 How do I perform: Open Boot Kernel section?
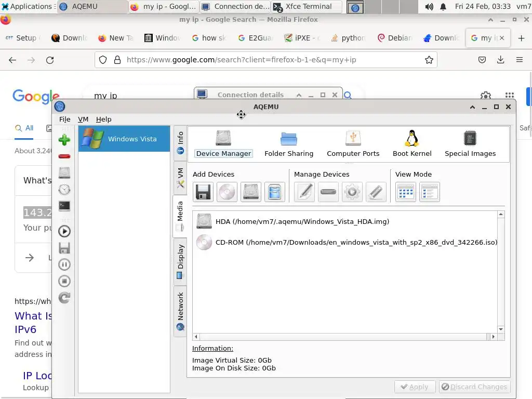[x=412, y=144]
